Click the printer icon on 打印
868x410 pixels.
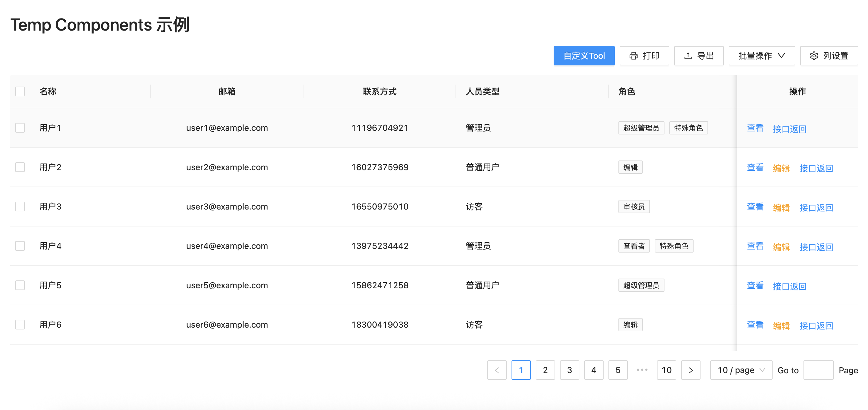[x=633, y=56]
